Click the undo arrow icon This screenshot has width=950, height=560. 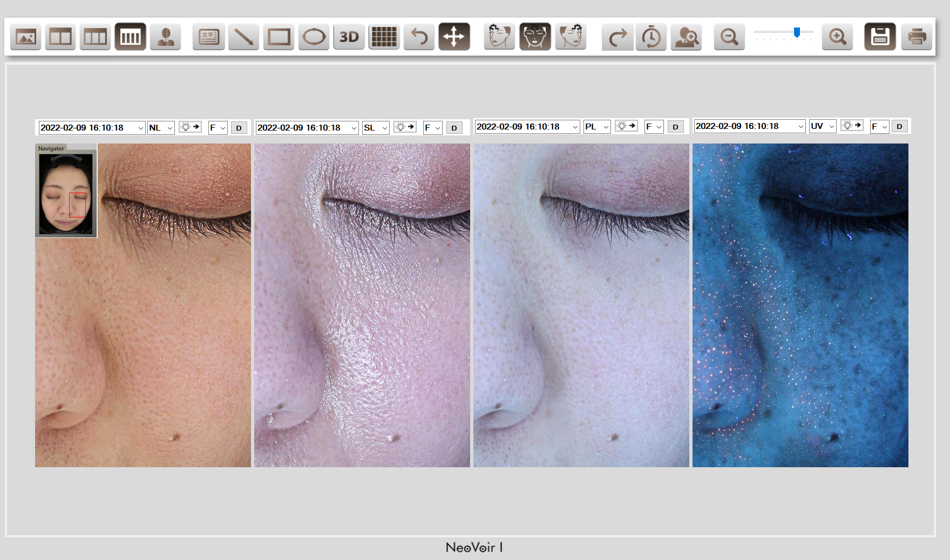(x=419, y=37)
